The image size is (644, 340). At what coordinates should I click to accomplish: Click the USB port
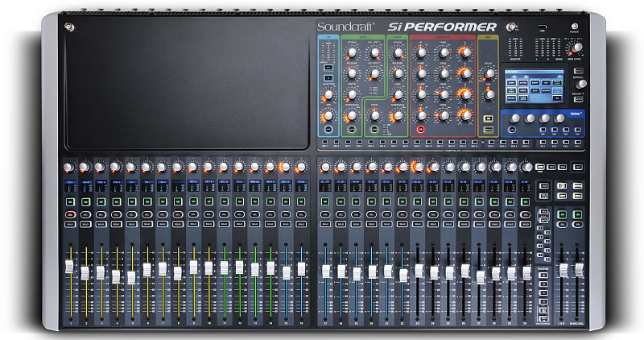[x=542, y=27]
